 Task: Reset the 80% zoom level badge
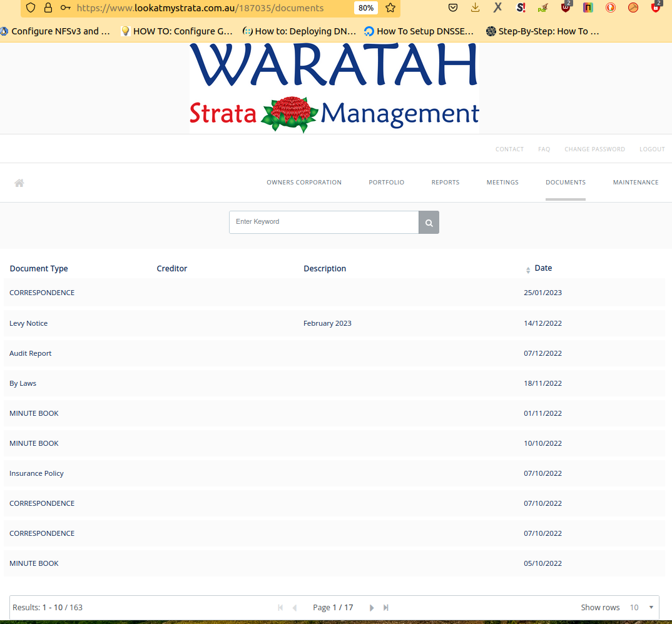click(x=366, y=8)
